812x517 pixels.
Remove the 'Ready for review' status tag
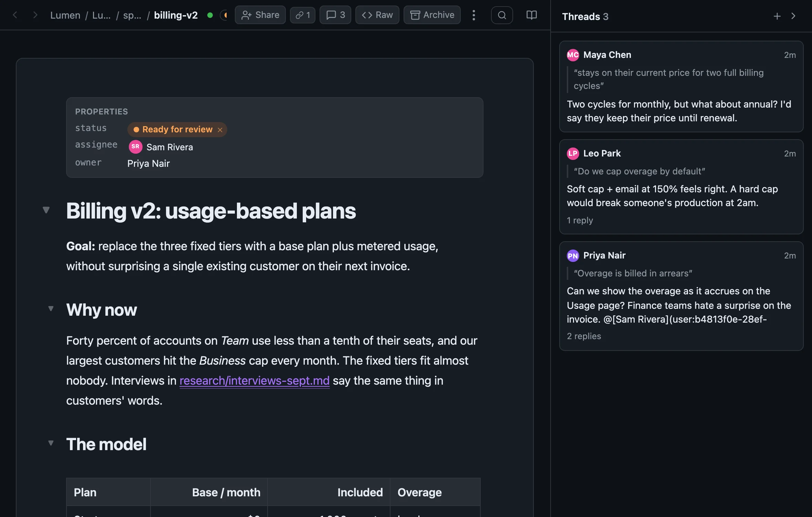[x=220, y=130]
